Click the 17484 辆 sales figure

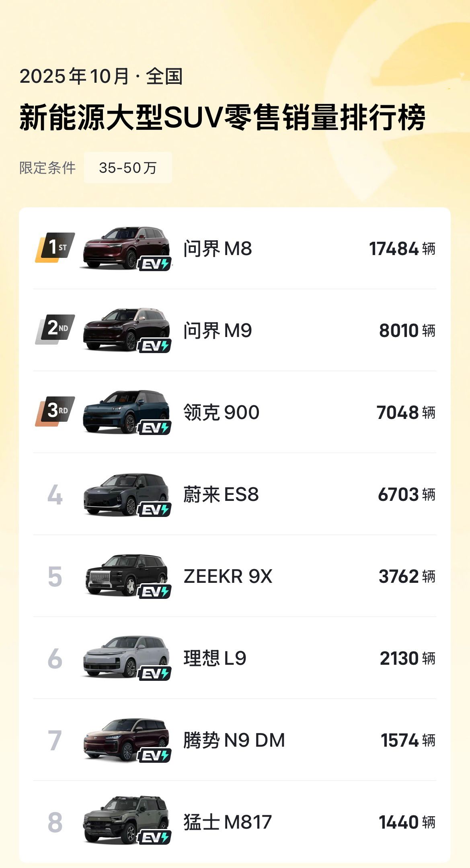click(402, 249)
